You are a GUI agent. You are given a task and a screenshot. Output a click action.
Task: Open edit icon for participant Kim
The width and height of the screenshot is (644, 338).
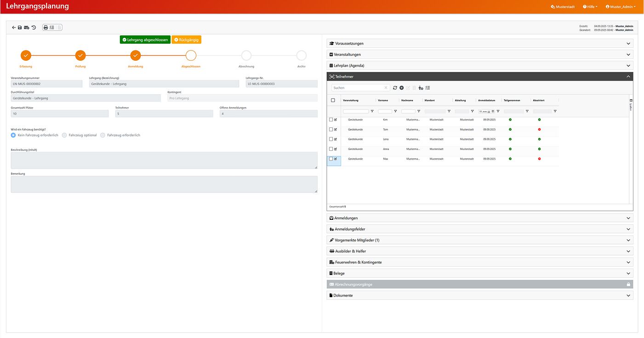pos(336,120)
